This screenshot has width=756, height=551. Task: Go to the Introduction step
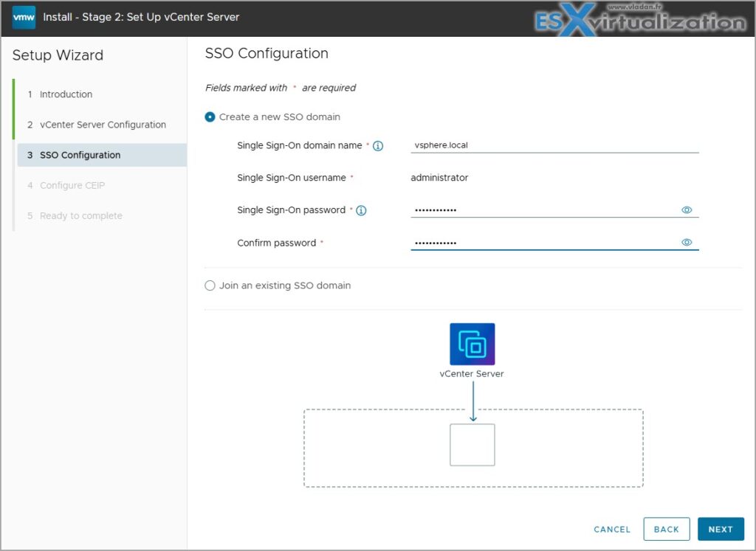tap(66, 94)
